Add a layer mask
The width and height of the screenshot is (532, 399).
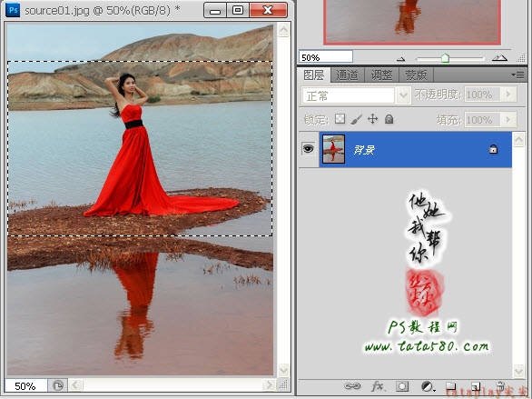[x=402, y=386]
